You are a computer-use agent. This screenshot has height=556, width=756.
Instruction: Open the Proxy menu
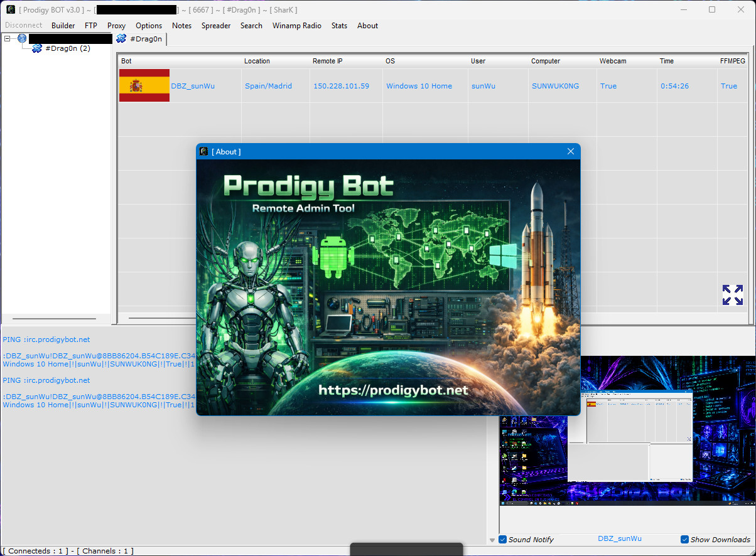[116, 26]
